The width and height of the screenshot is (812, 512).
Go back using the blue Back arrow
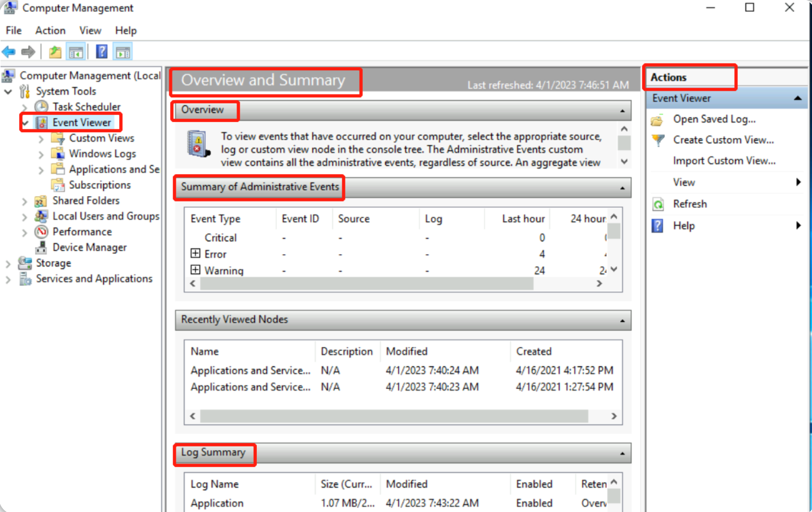pos(9,52)
